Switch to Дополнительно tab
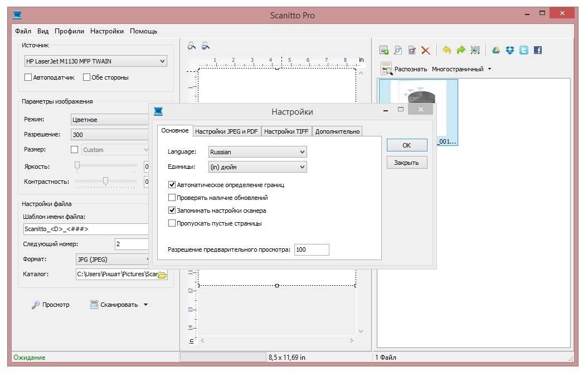 337,131
